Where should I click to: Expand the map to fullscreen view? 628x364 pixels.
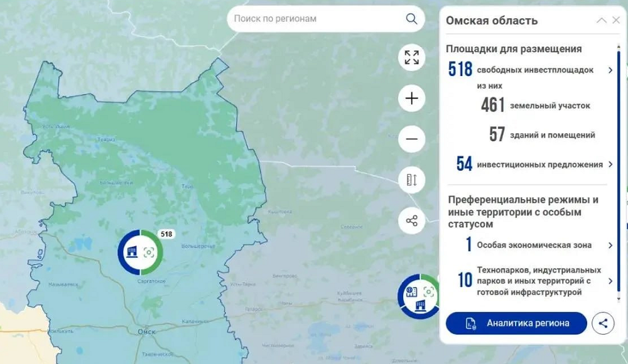[x=411, y=58]
